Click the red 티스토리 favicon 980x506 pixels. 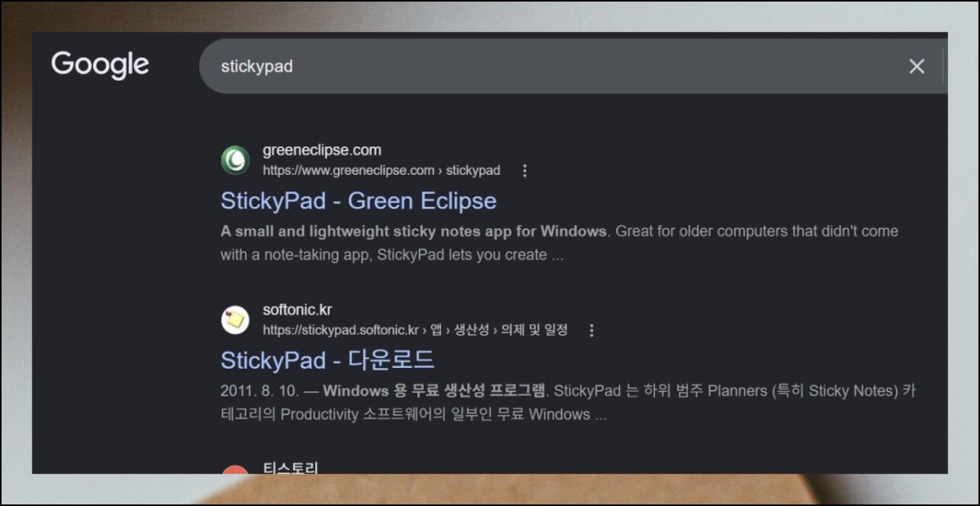click(235, 470)
